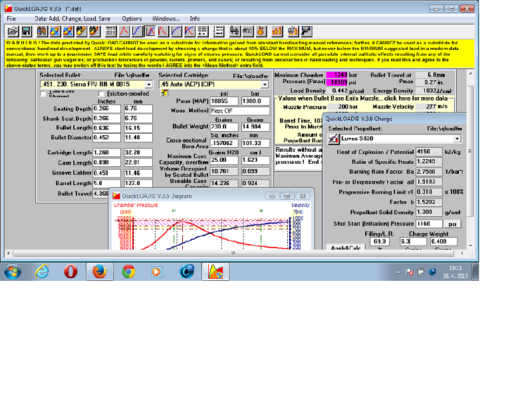Click the Seating Depth inches input field
The width and height of the screenshot is (532, 416).
105,108
